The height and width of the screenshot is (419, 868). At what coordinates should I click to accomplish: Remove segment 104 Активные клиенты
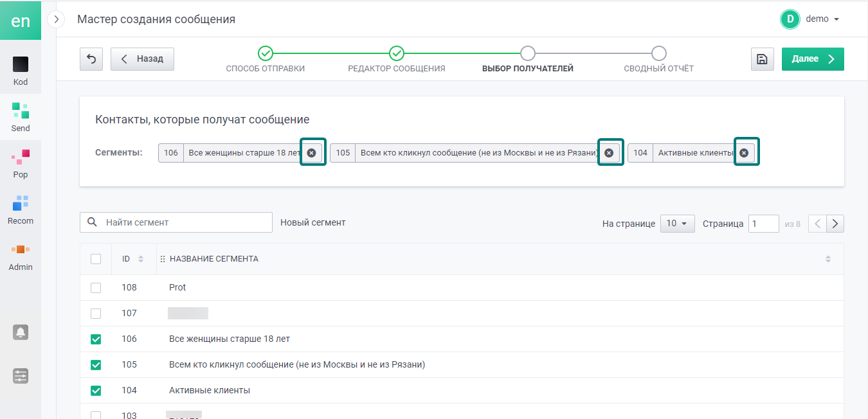coord(744,153)
